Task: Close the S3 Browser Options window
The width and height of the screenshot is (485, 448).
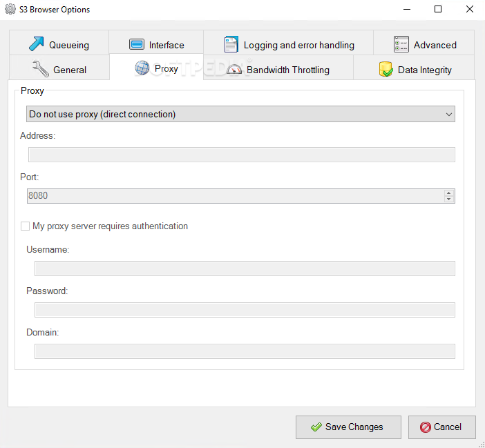Action: tap(470, 9)
